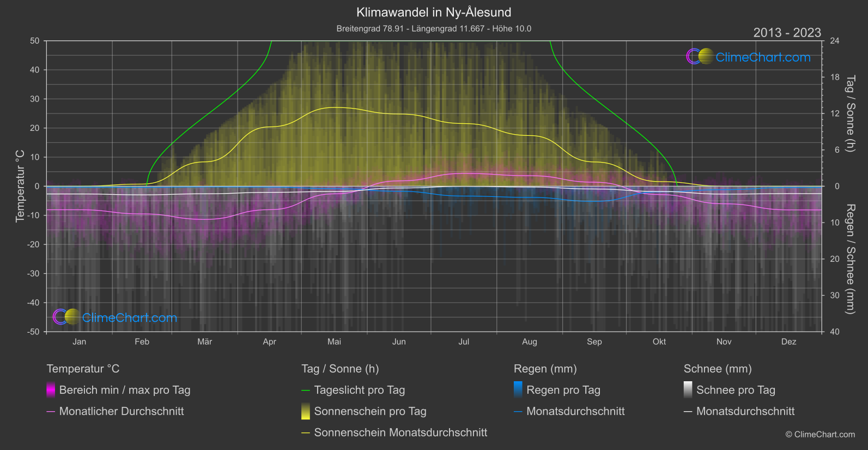Click the 'Monatlicher Durchschnitt' legend label
The height and width of the screenshot is (450, 868).
[122, 411]
